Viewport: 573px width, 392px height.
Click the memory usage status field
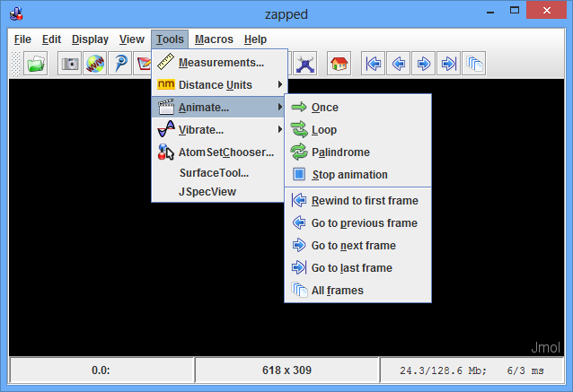coord(472,370)
